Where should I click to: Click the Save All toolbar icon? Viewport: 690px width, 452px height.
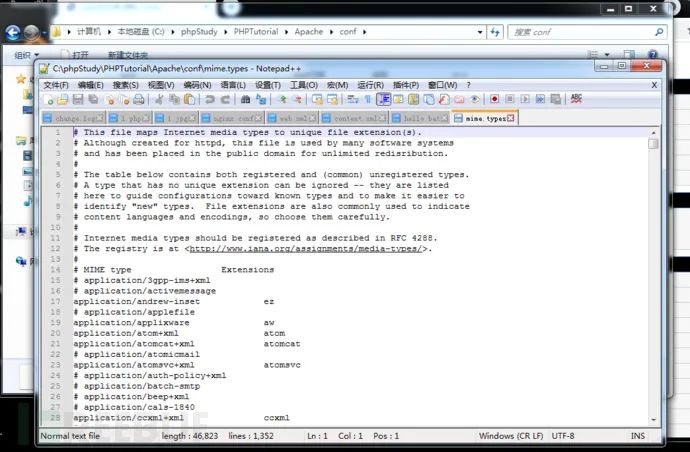93,99
